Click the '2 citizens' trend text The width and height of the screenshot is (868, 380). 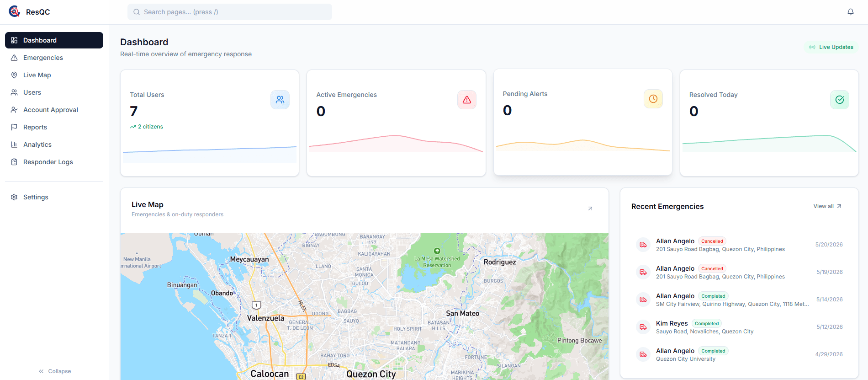150,127
